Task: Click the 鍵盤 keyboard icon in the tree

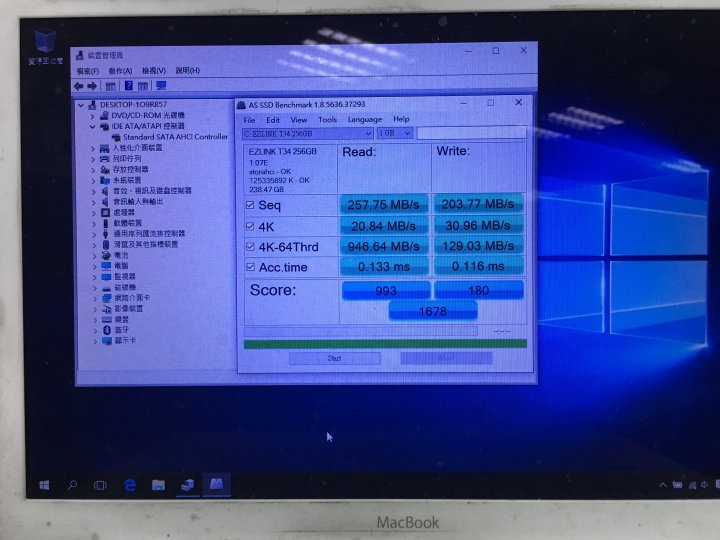Action: 107,319
